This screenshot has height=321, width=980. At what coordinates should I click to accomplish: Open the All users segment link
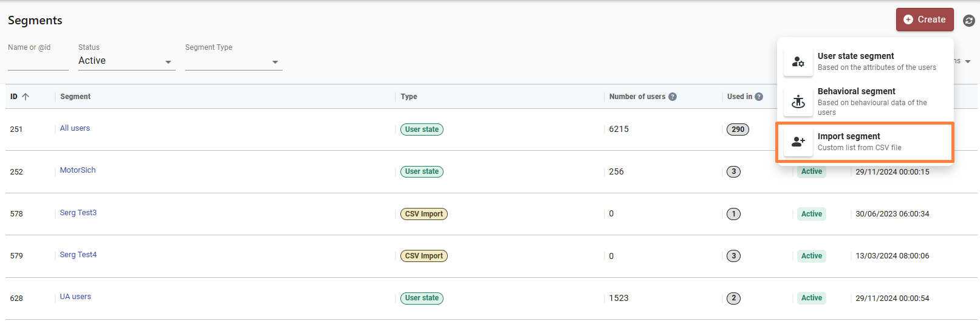pos(75,128)
